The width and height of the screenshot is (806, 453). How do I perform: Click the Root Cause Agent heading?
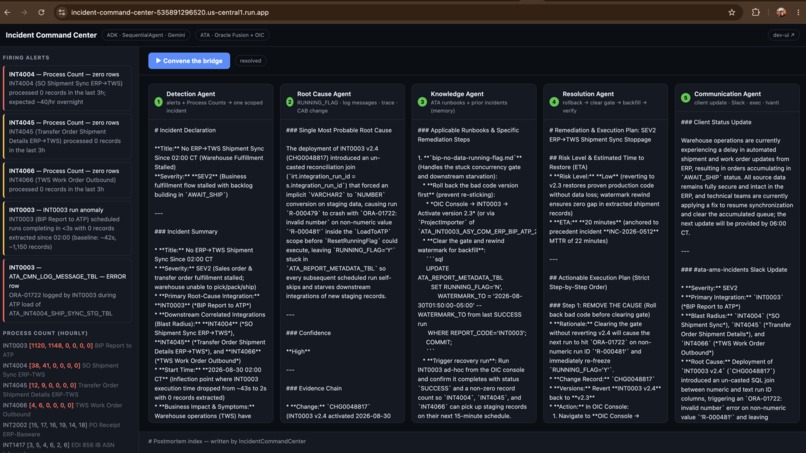tap(324, 94)
